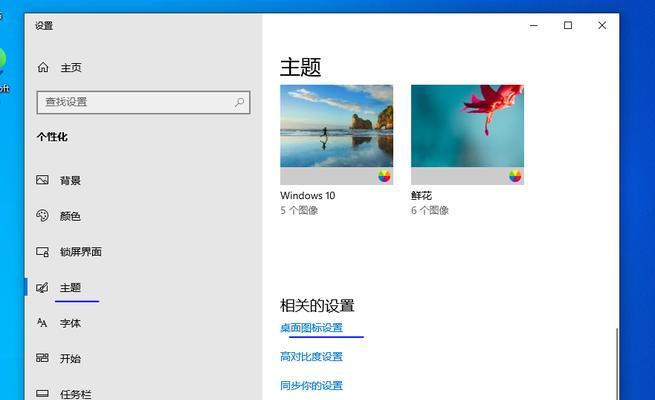Click the home icon beside 主页
Screen dimensions: 655x400
(x=43, y=67)
